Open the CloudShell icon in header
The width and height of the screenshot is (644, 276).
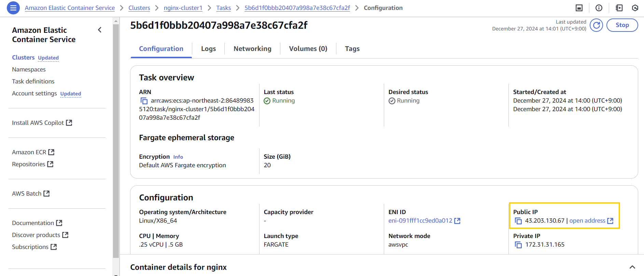(579, 8)
